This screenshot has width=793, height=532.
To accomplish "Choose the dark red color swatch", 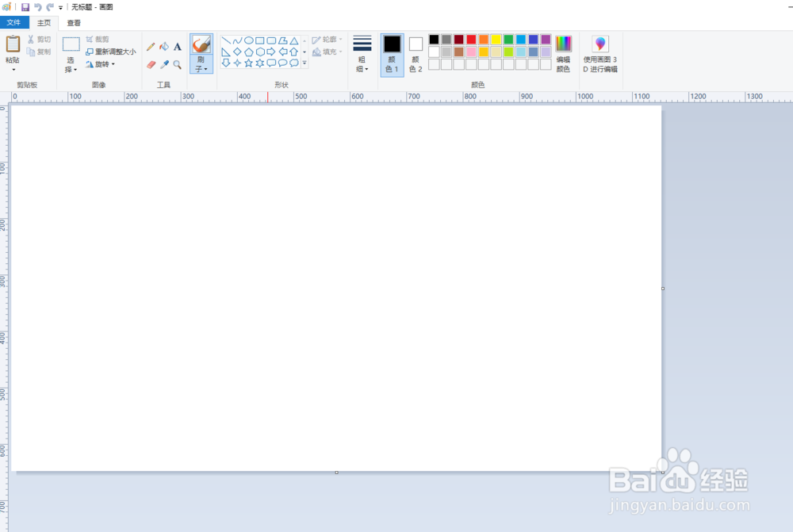I will click(458, 40).
